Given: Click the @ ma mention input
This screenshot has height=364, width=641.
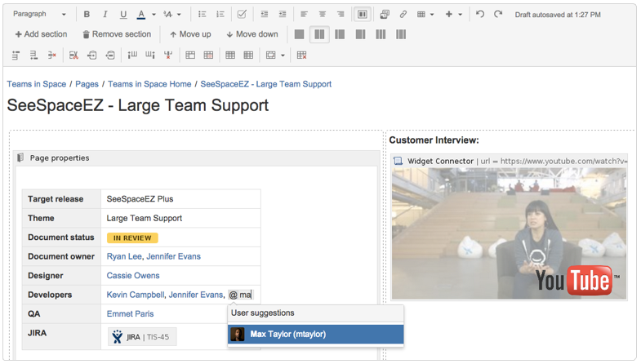Looking at the screenshot, I should coord(241,295).
